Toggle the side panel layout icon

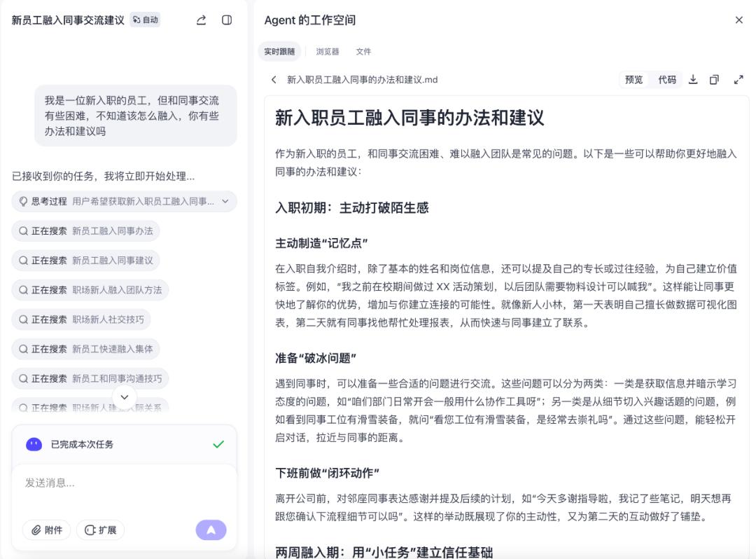227,20
